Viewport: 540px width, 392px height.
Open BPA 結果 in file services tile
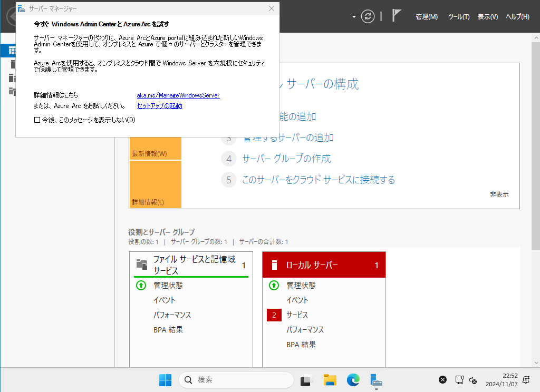pyautogui.click(x=168, y=330)
